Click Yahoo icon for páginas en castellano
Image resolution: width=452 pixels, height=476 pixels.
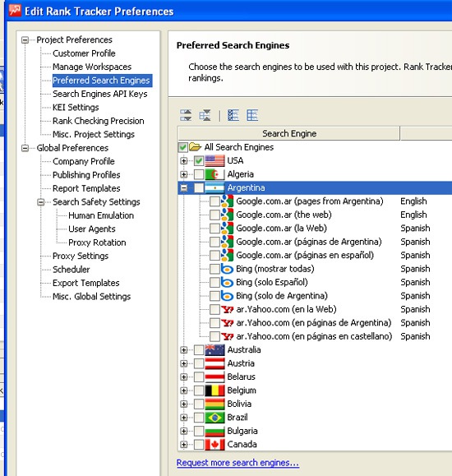[227, 336]
